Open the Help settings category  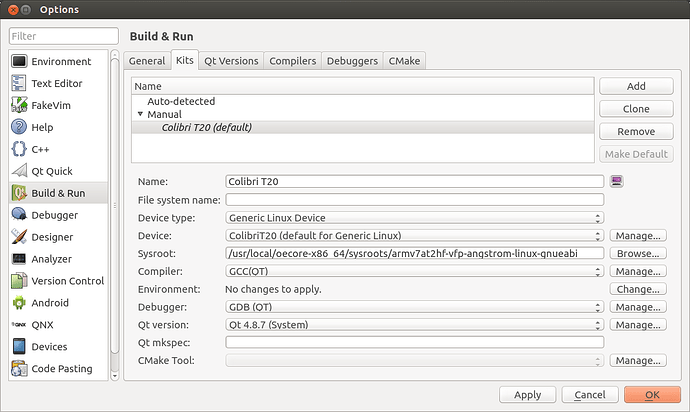point(58,127)
